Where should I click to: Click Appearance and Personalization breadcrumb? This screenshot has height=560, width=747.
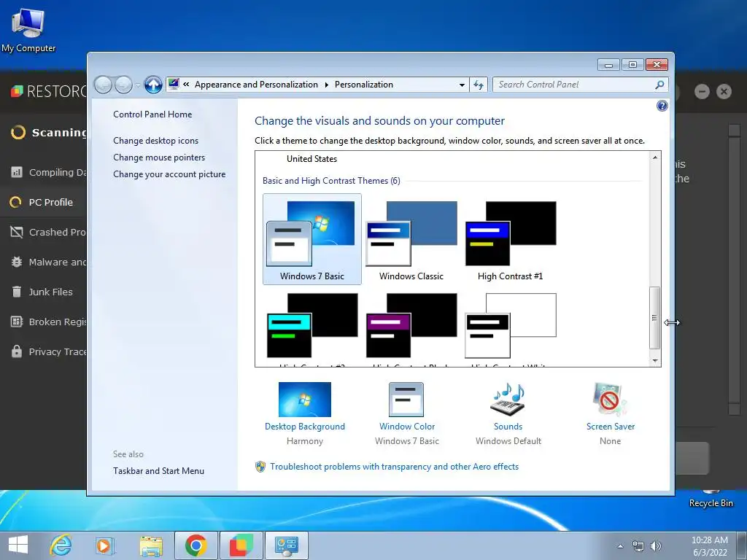(256, 85)
